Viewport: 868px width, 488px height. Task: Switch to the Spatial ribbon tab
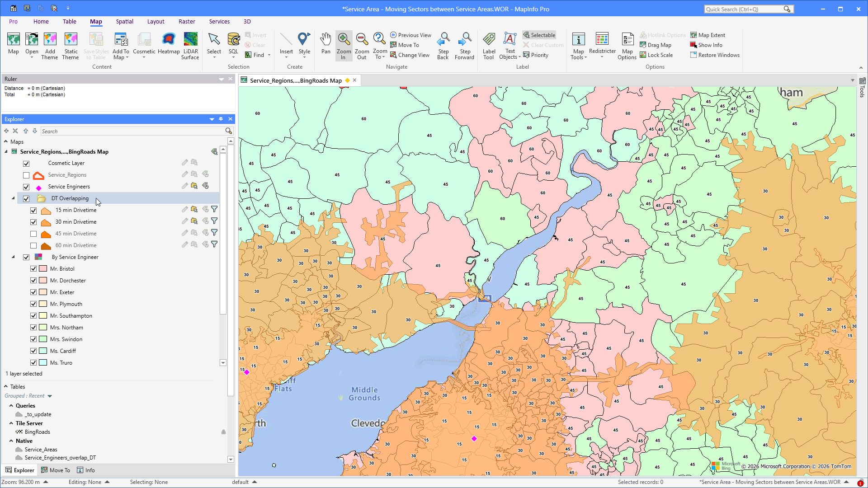pos(124,21)
